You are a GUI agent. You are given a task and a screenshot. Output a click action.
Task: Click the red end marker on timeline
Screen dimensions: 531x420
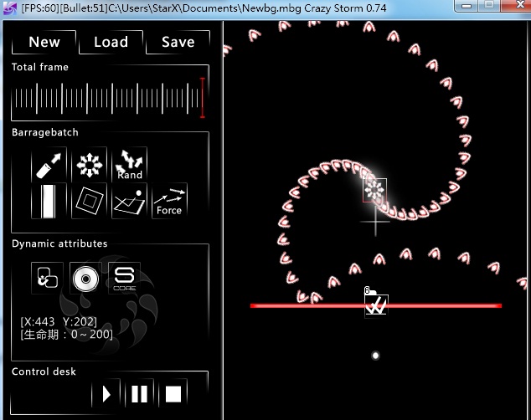[202, 98]
